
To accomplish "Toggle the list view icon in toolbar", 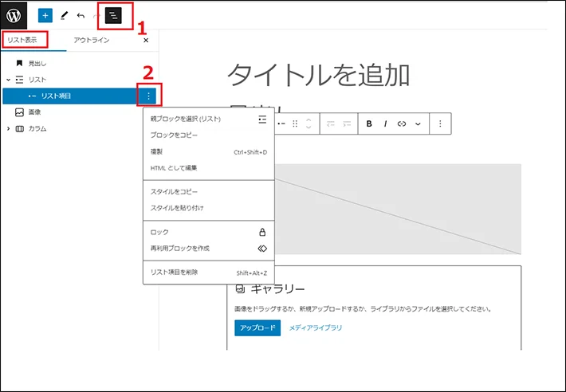I will (x=116, y=15).
